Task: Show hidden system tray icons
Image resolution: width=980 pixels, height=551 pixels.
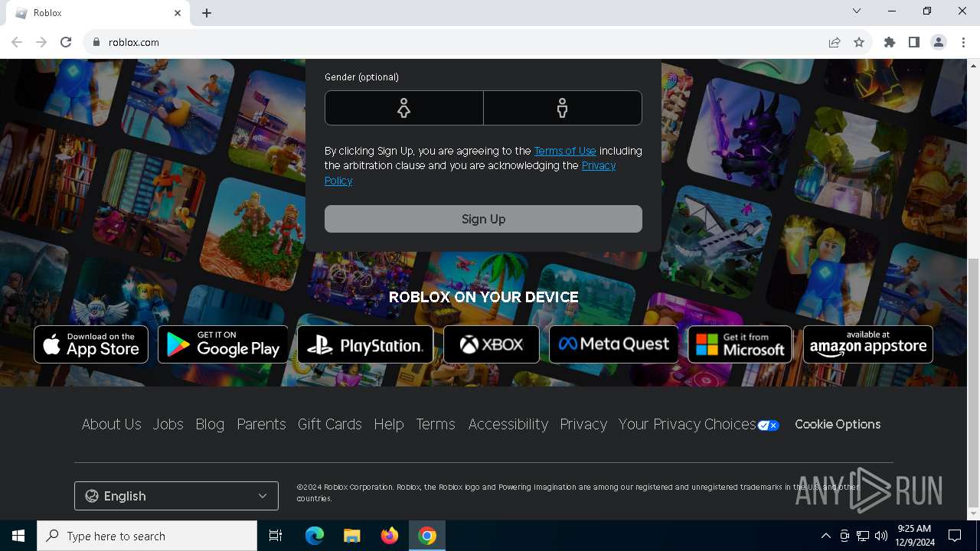Action: pyautogui.click(x=825, y=536)
